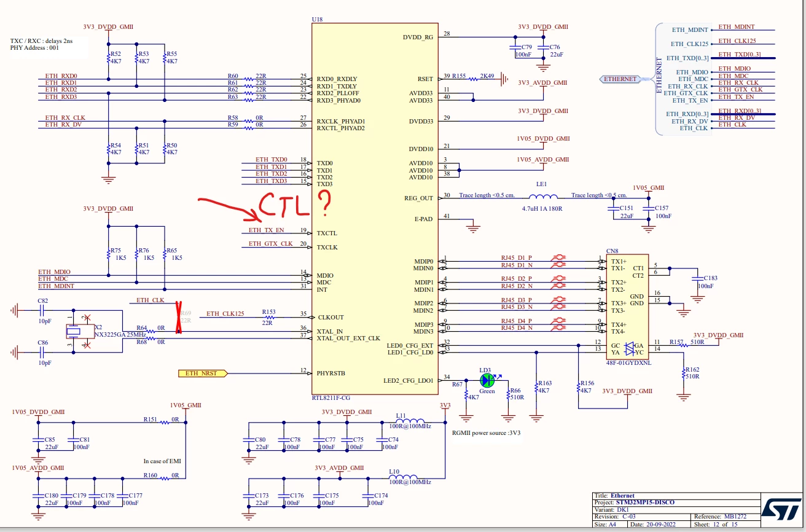This screenshot has height=532, width=806.
Task: Select resistor R155 2K49 symbol
Action: [x=472, y=79]
